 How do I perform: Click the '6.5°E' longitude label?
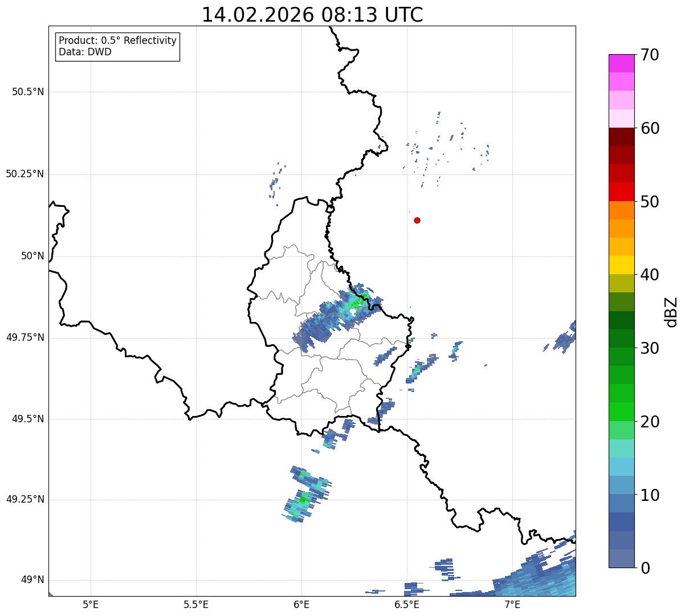[407, 604]
